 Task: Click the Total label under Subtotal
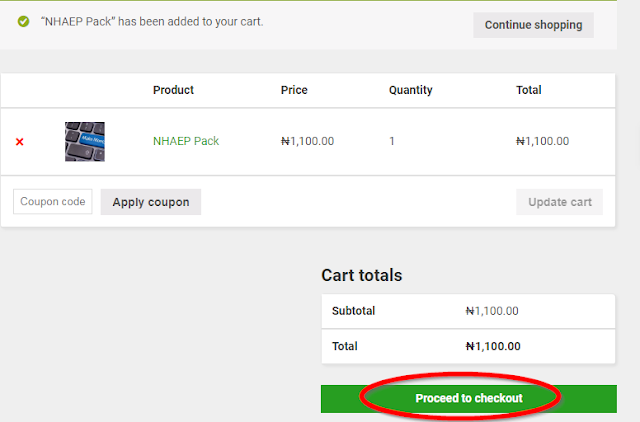coord(345,347)
